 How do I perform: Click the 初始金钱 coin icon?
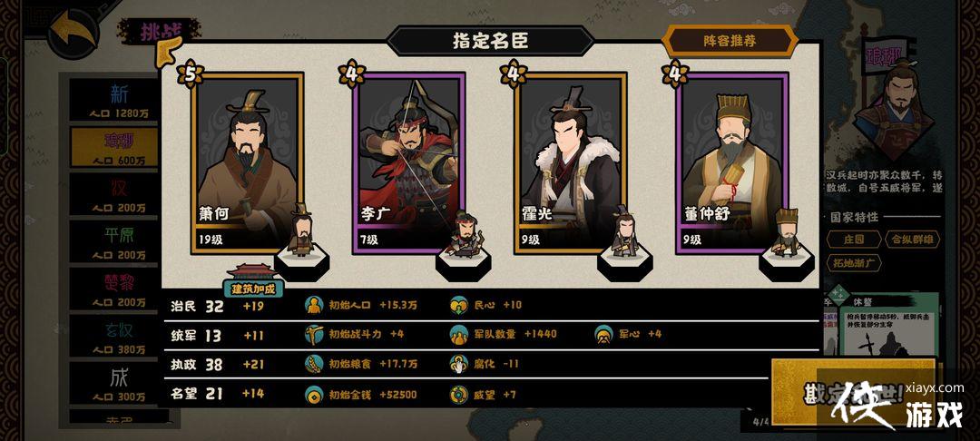(314, 394)
